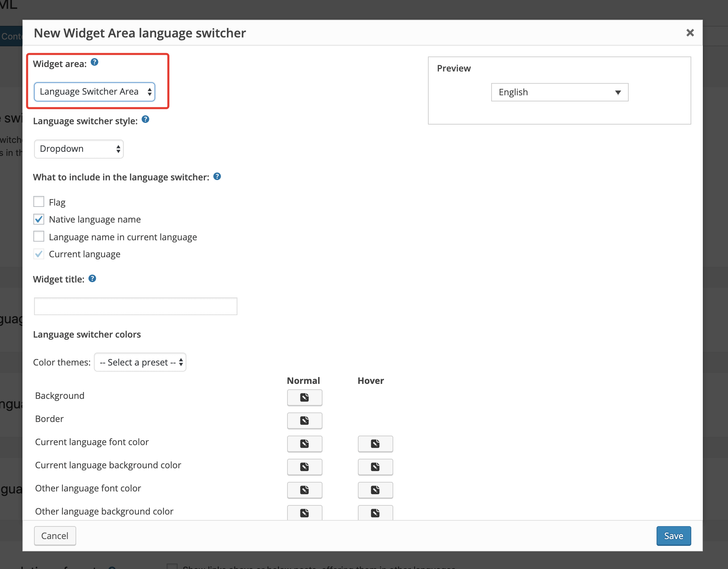Open the help tooltip next to Widget area
This screenshot has width=728, height=569.
pos(95,62)
